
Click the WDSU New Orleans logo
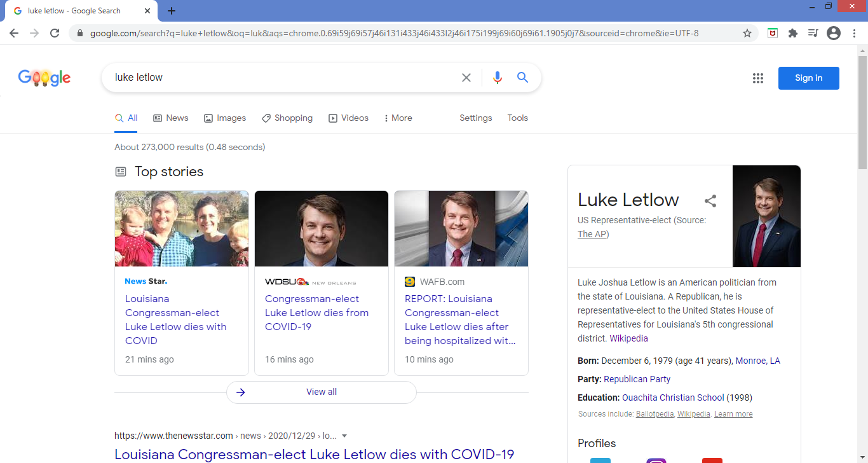pyautogui.click(x=310, y=282)
